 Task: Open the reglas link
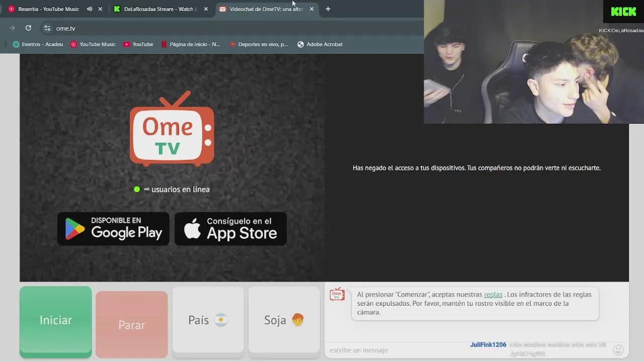493,295
